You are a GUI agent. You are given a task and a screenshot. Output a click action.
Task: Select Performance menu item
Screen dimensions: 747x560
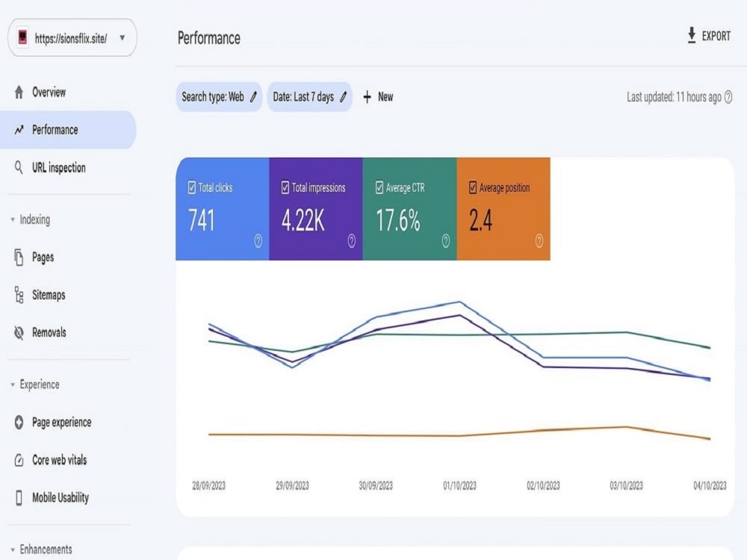(68, 129)
